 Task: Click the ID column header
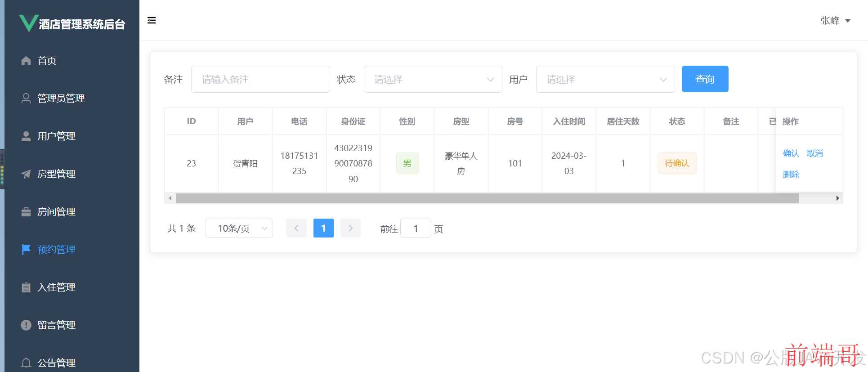coord(191,121)
